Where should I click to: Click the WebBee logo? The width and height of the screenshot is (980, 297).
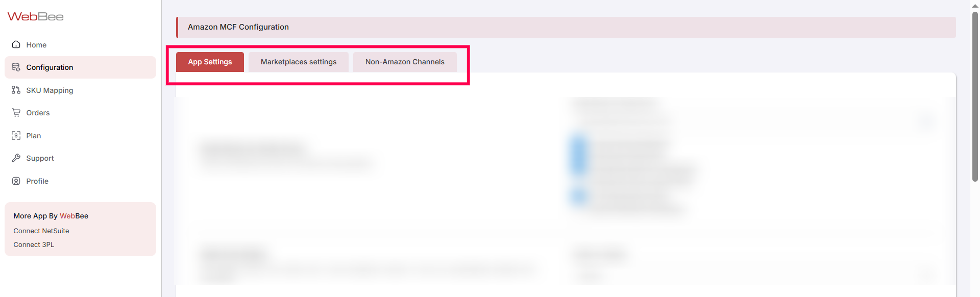35,17
